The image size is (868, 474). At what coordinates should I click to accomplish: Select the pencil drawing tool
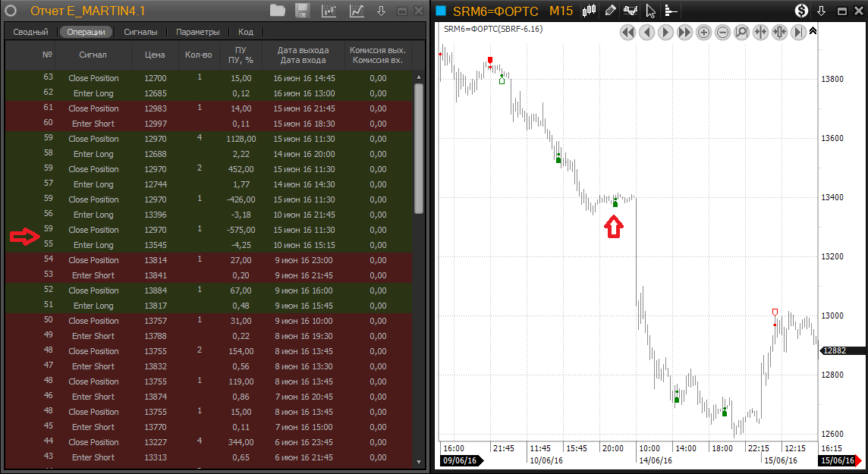610,11
